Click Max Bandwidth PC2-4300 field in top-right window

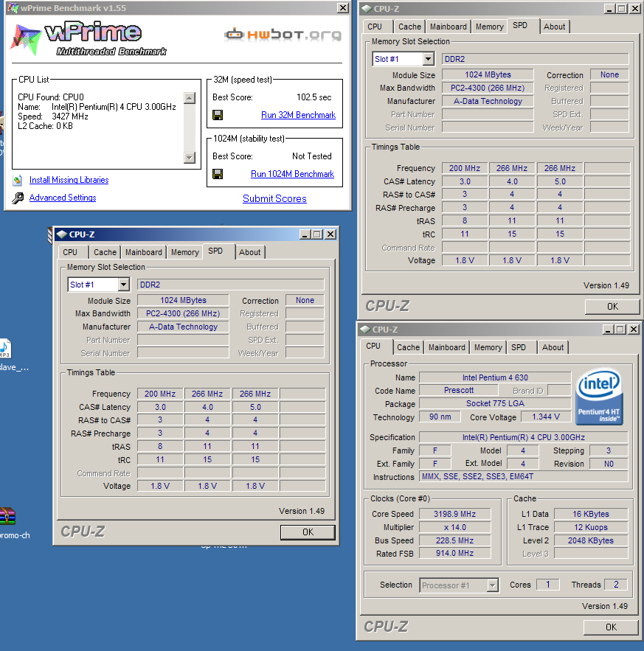click(488, 88)
